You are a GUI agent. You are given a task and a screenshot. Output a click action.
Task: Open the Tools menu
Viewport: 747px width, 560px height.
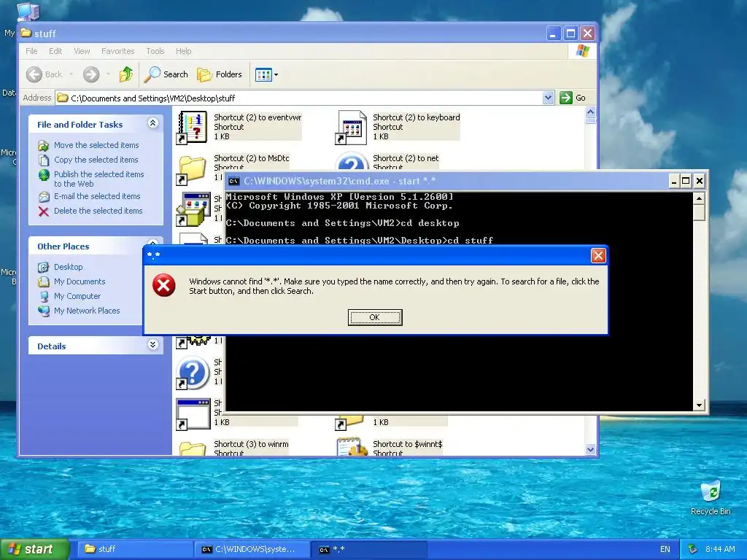point(155,51)
